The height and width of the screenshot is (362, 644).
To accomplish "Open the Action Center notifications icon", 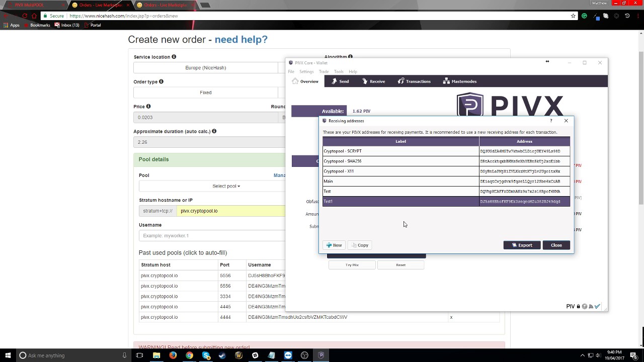I will (x=633, y=355).
